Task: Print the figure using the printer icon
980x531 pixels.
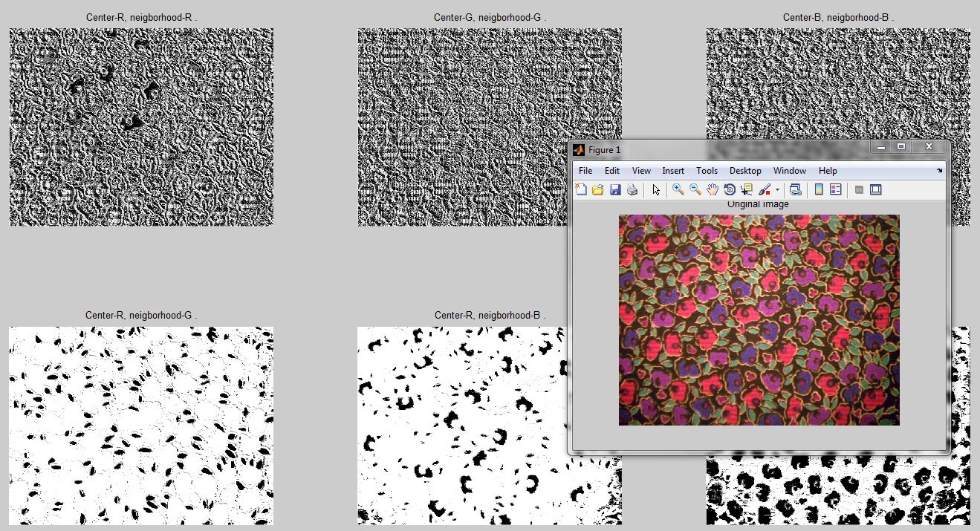Action: [x=632, y=190]
